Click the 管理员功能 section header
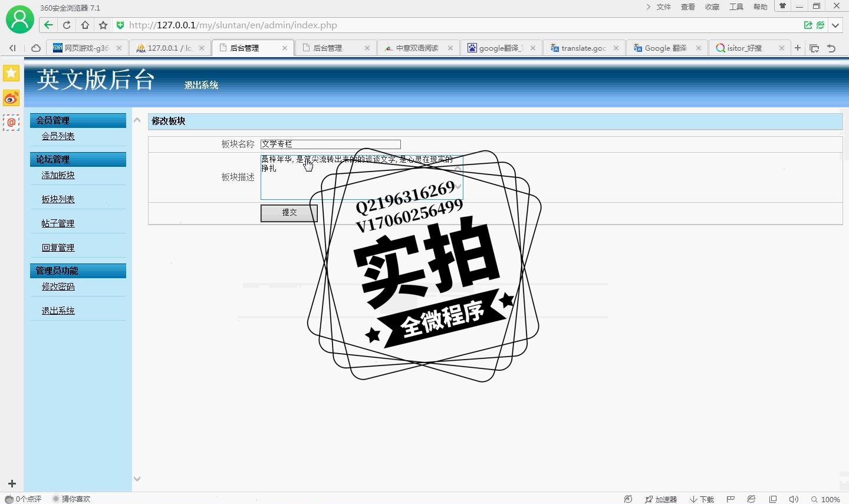 tap(78, 271)
